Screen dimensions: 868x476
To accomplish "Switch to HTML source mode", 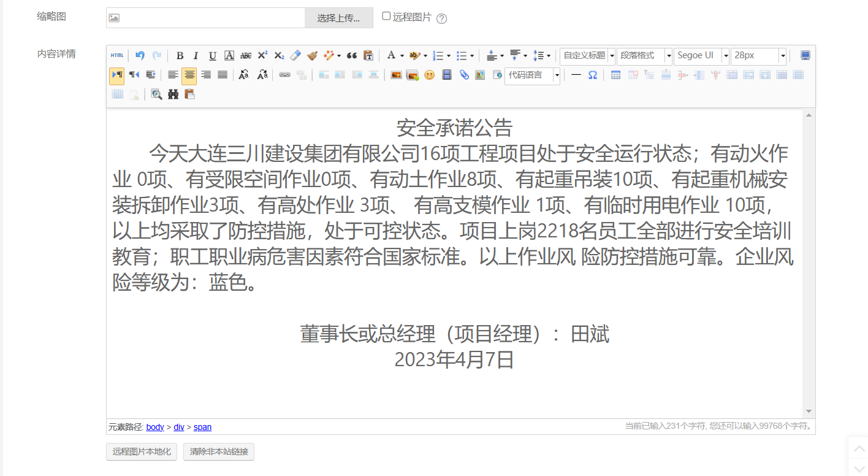I will [116, 56].
